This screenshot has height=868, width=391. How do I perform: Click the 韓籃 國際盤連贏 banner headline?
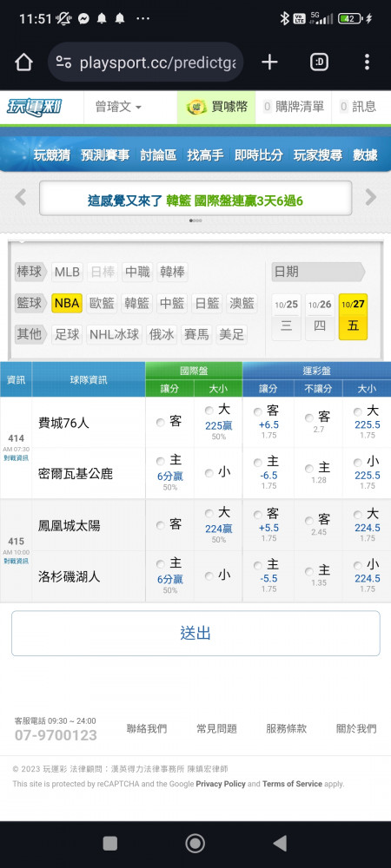click(x=195, y=201)
